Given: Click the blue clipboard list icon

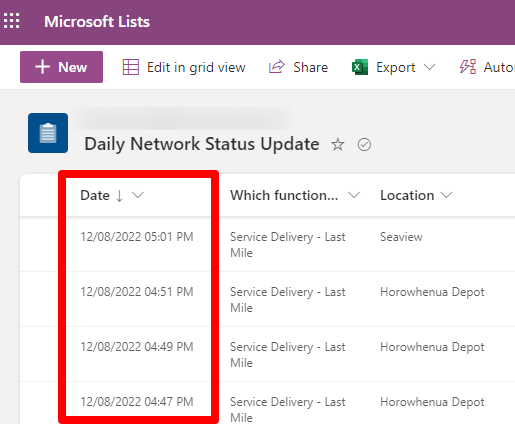Looking at the screenshot, I should click(x=48, y=133).
